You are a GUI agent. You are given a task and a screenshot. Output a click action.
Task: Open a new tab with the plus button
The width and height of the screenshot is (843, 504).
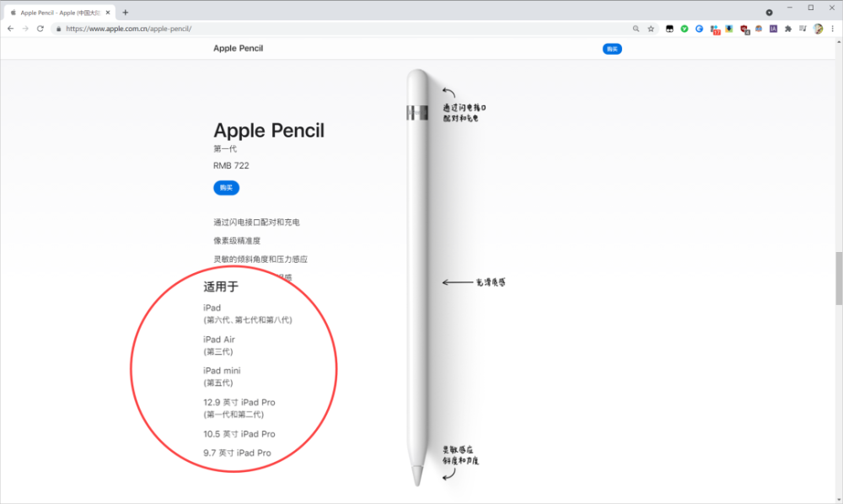coord(126,13)
